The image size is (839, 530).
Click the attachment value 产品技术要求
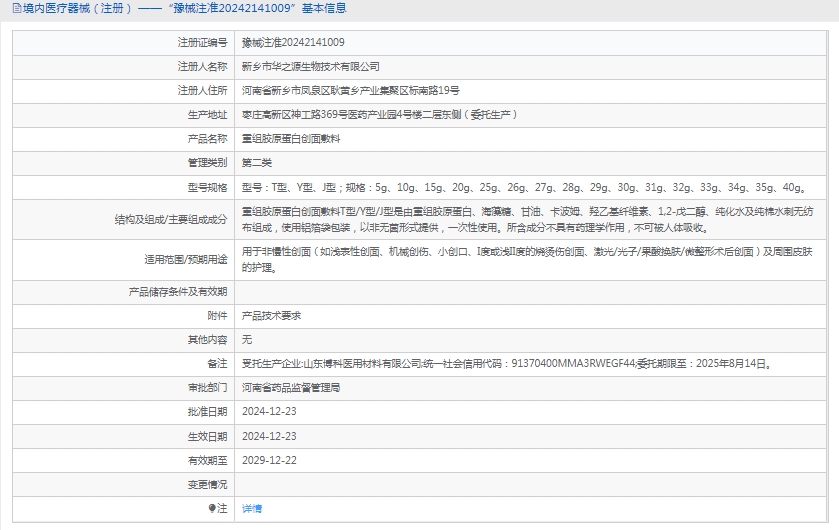point(271,315)
